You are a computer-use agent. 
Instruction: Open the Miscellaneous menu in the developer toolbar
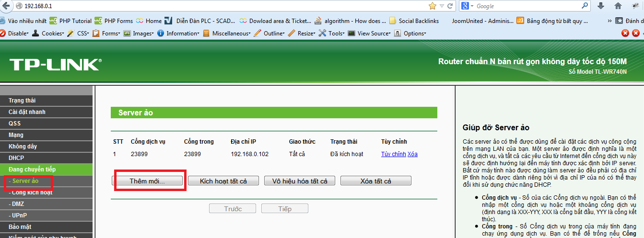pos(227,34)
